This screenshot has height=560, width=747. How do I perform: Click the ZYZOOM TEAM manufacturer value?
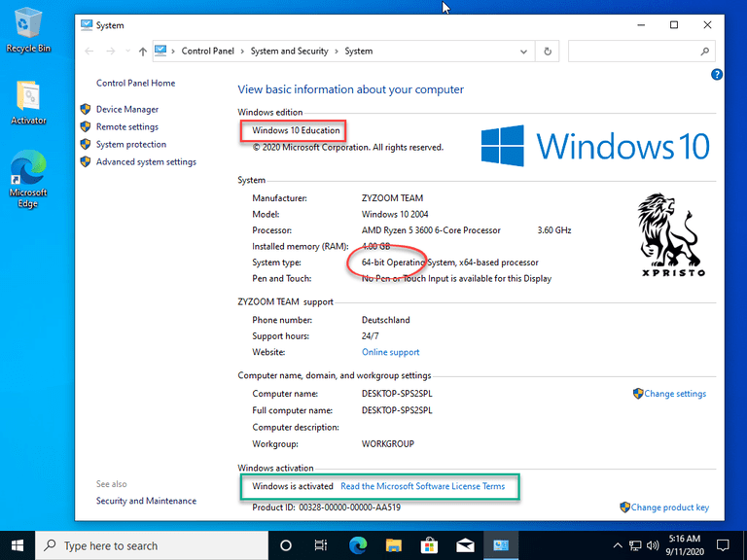(x=392, y=197)
